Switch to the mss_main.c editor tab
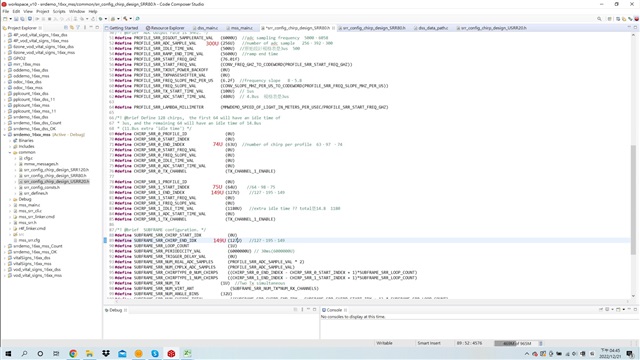The image size is (640, 360). [x=240, y=28]
